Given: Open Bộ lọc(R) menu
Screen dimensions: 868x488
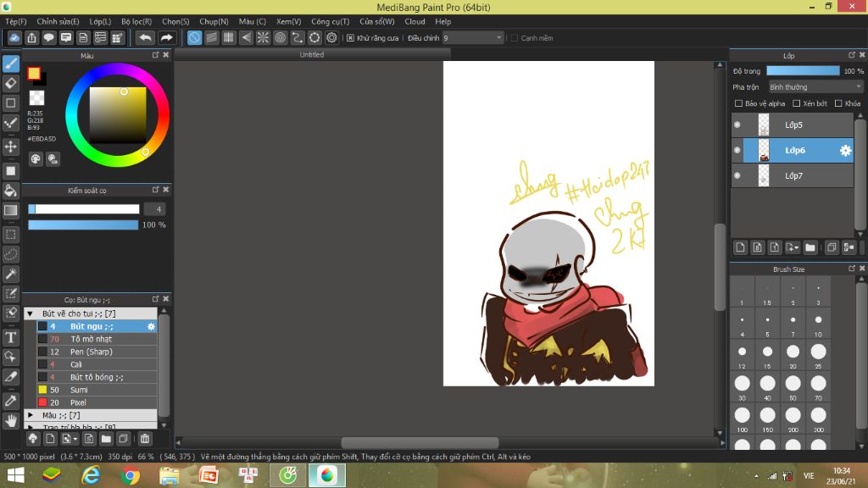Looking at the screenshot, I should pyautogui.click(x=136, y=21).
